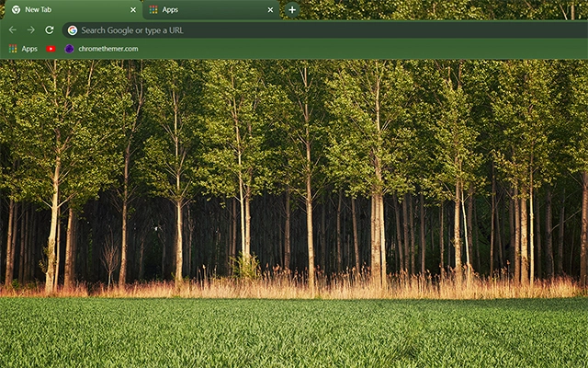Click the Google logo in the address bar
Image resolution: width=588 pixels, height=368 pixels.
point(73,30)
